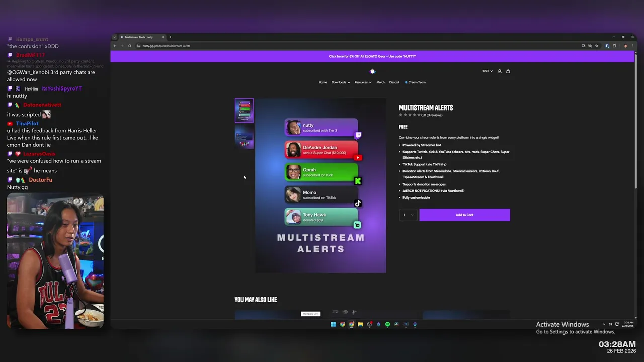
Task: Click the Add to Cart button
Action: [x=464, y=215]
